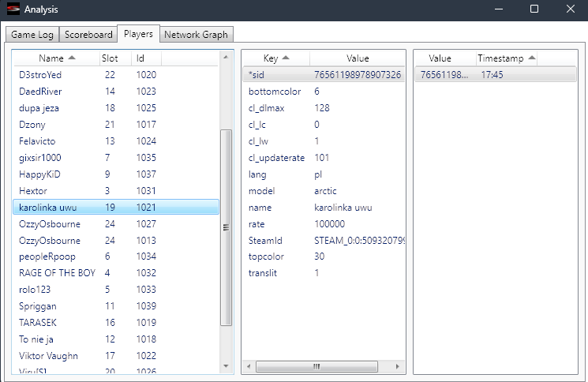Select player gixsir1000
This screenshot has width=588, height=382.
pos(116,157)
